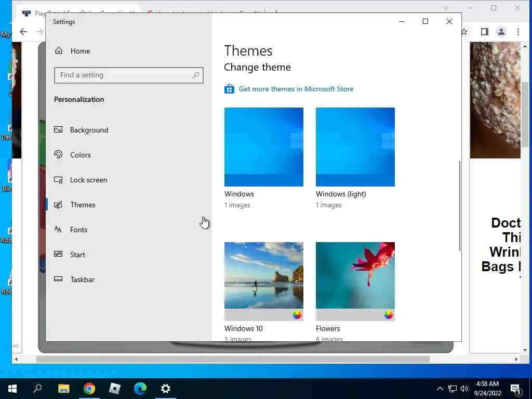This screenshot has width=532, height=399.
Task: Click the Colors palette icon
Action: tap(58, 155)
